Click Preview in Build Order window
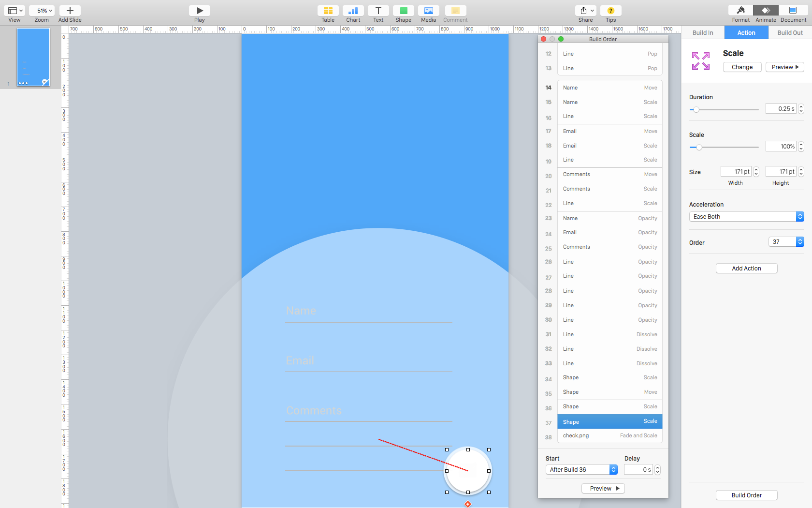The width and height of the screenshot is (812, 508). pos(603,489)
